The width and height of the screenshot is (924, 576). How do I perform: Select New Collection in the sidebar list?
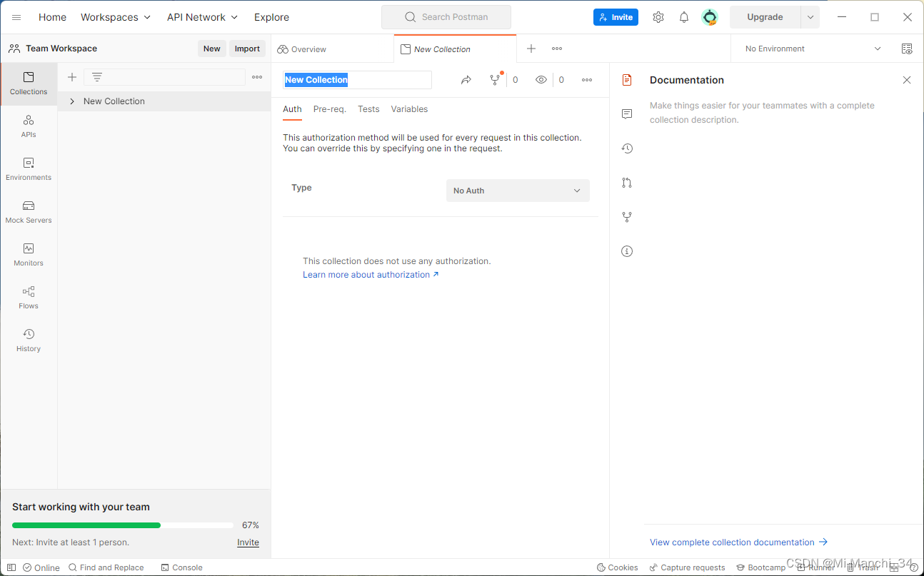164,101
